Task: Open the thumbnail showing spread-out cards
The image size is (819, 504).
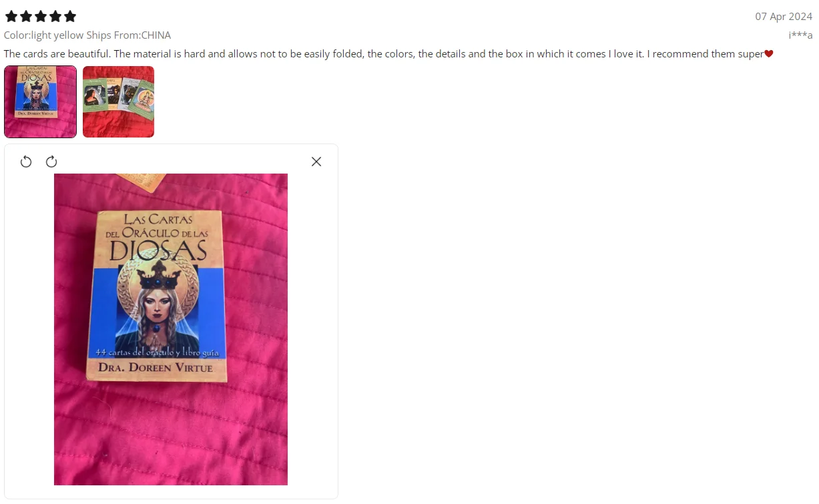Action: (x=118, y=101)
